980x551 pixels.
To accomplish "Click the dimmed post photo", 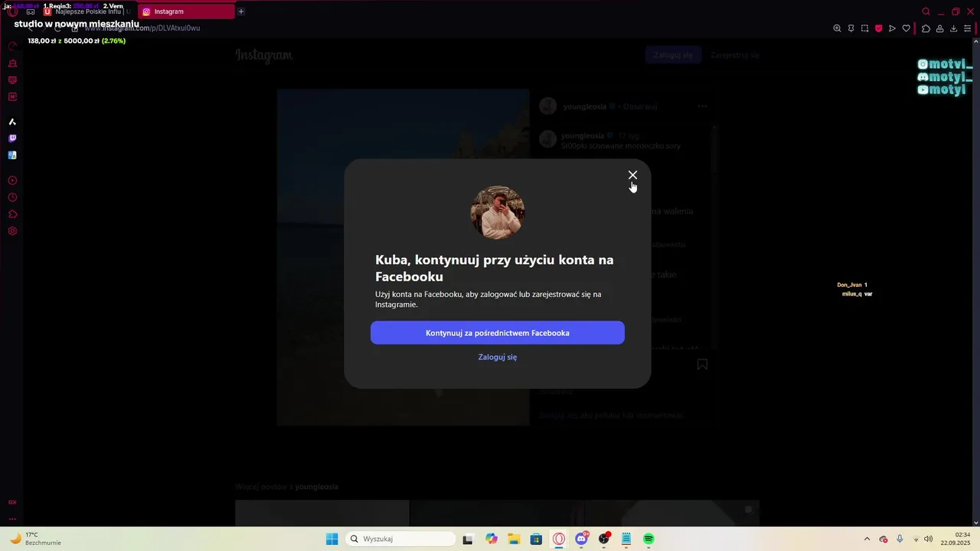I will click(403, 257).
